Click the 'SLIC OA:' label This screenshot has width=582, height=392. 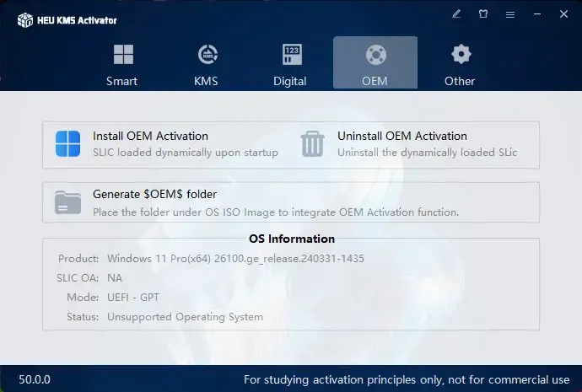pyautogui.click(x=78, y=278)
